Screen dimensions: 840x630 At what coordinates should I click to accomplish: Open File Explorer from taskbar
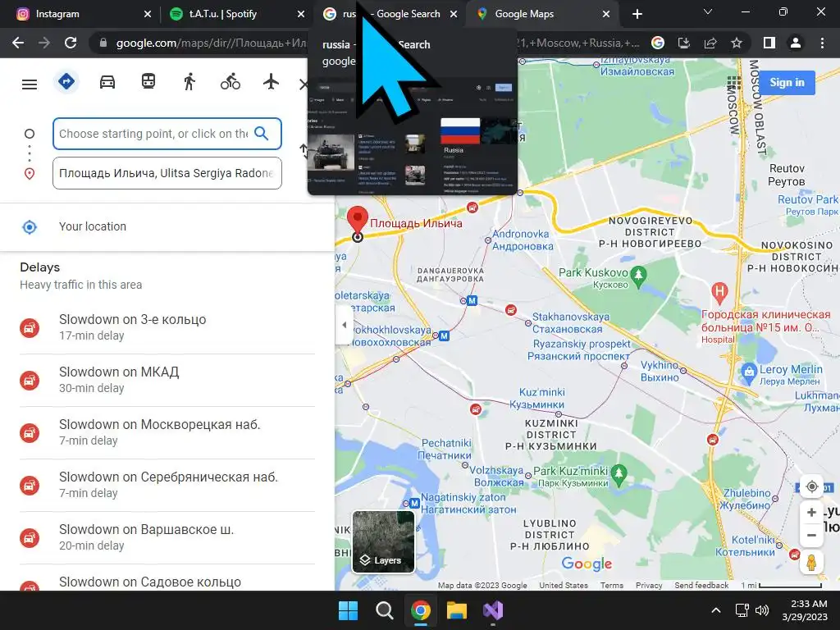pos(457,610)
